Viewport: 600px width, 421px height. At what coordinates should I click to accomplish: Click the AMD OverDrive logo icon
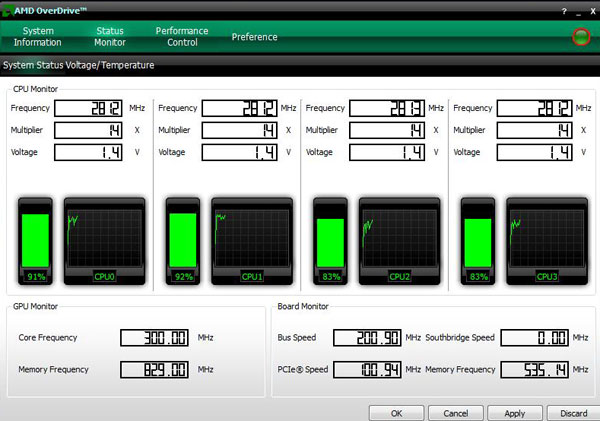tap(7, 11)
